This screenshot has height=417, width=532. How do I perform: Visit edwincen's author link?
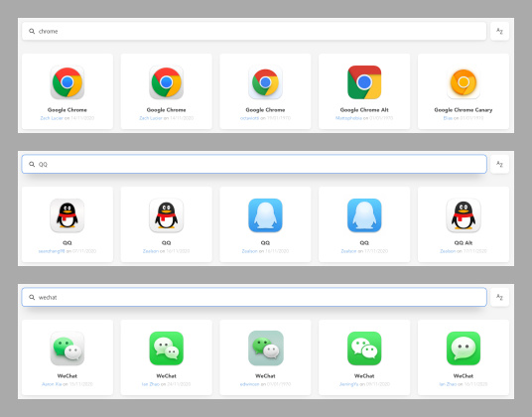click(x=249, y=384)
